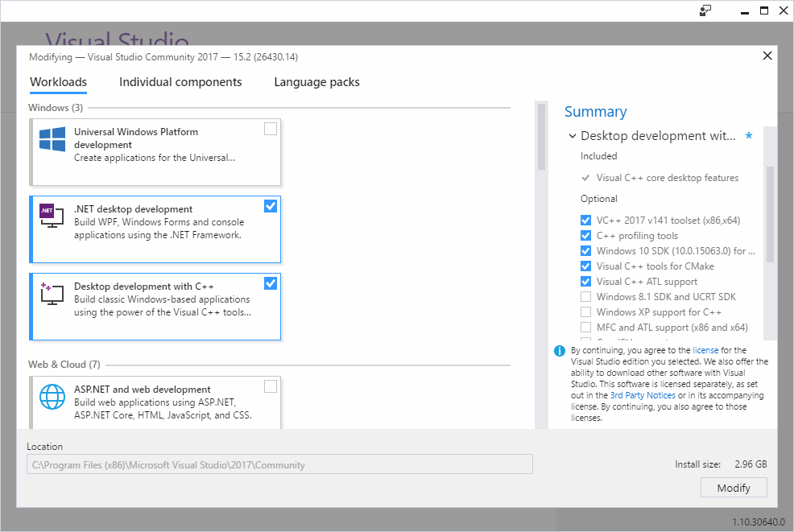Click the Modify button

(x=734, y=488)
